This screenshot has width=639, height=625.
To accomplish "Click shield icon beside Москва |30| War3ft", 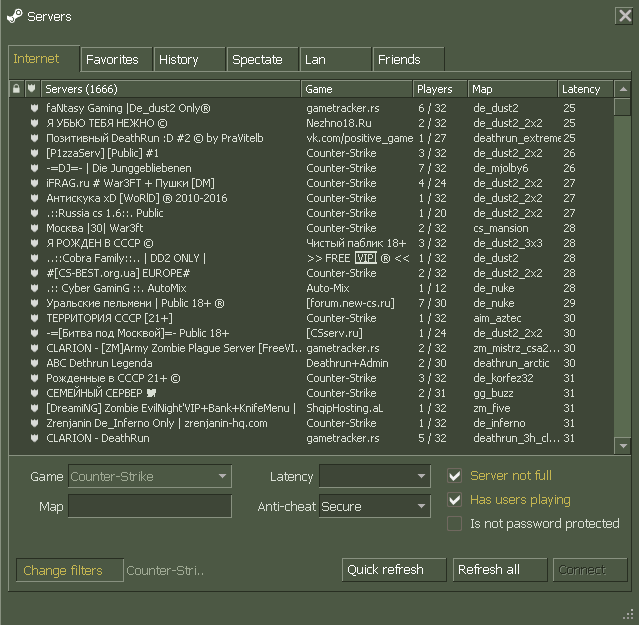I will point(35,228).
